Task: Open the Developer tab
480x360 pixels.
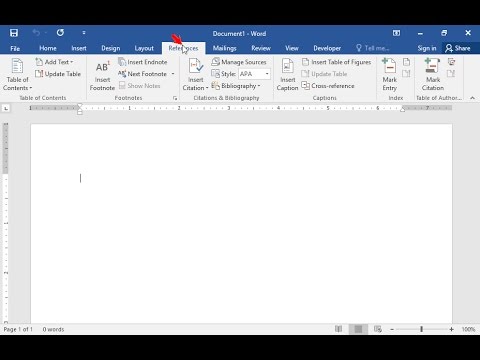Action: (327, 48)
